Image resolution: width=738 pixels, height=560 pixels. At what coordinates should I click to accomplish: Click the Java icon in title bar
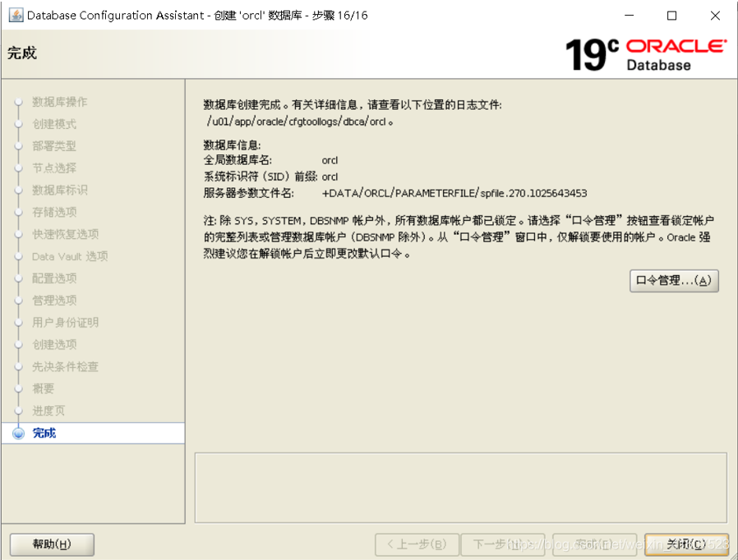(x=16, y=15)
